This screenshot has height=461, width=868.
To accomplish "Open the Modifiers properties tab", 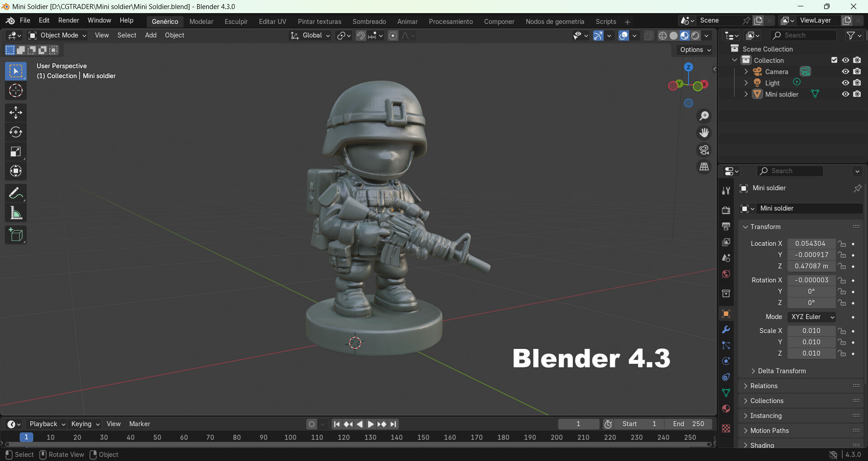I will point(726,329).
